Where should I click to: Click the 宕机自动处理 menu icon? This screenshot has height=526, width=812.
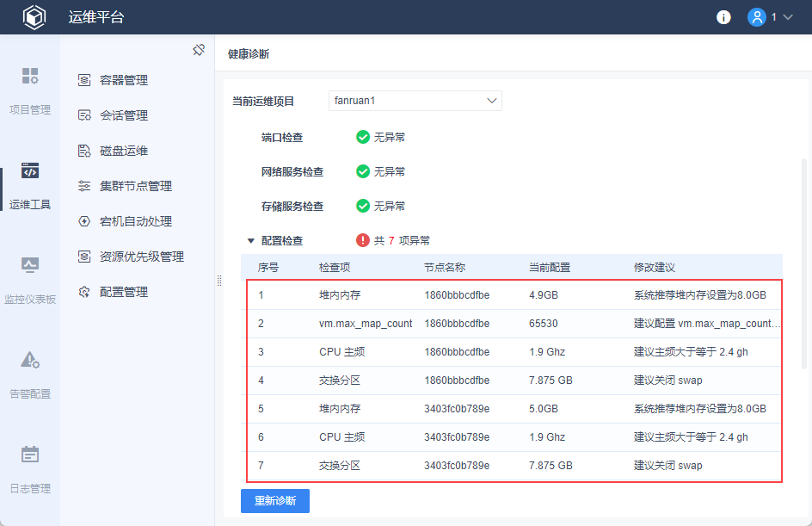pyautogui.click(x=84, y=221)
